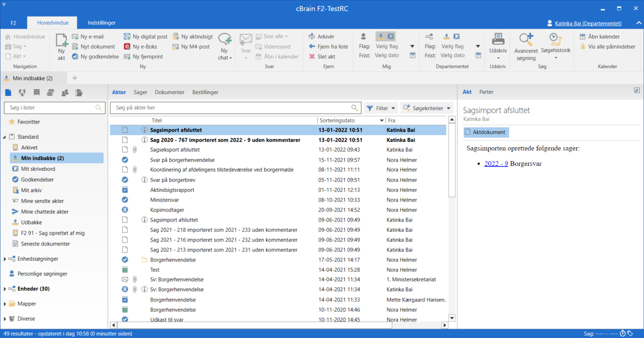Click Ny digital post
644x338 pixels.
tap(145, 37)
